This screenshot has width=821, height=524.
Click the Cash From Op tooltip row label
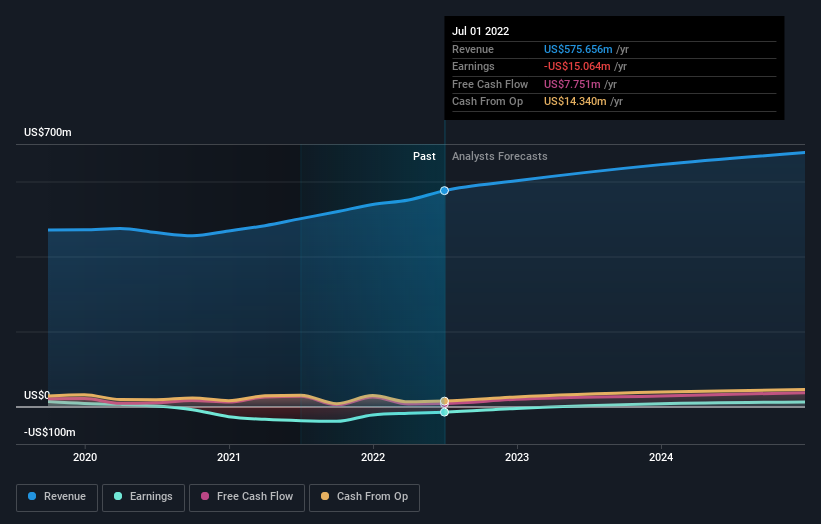tap(487, 102)
